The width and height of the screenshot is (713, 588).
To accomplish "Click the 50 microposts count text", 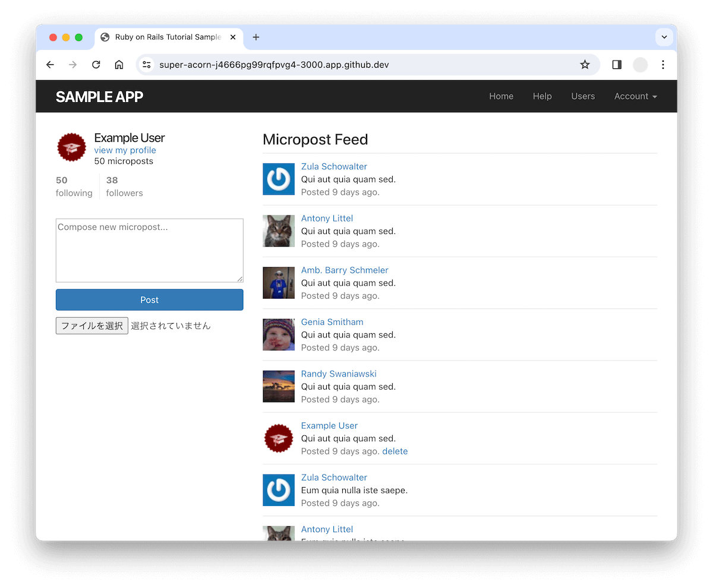I will click(124, 161).
